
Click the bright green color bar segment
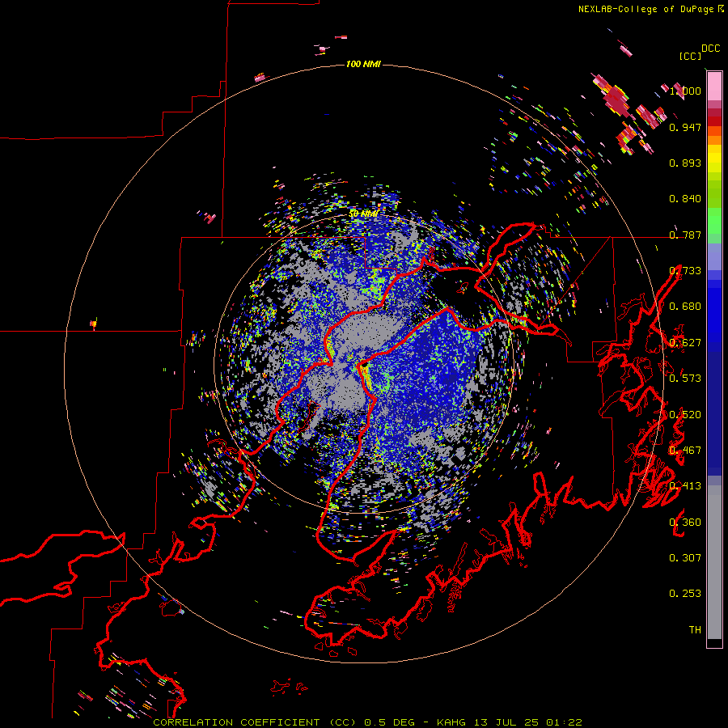coord(714,221)
